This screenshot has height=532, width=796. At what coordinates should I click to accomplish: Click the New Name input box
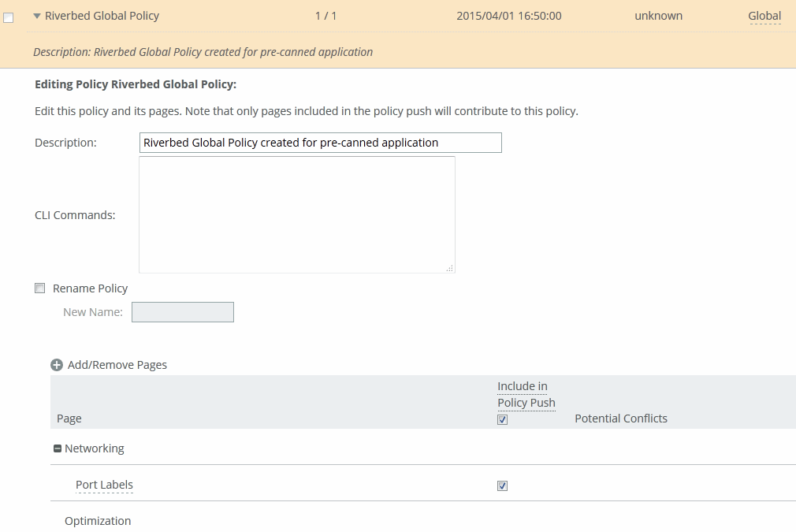pyautogui.click(x=183, y=312)
